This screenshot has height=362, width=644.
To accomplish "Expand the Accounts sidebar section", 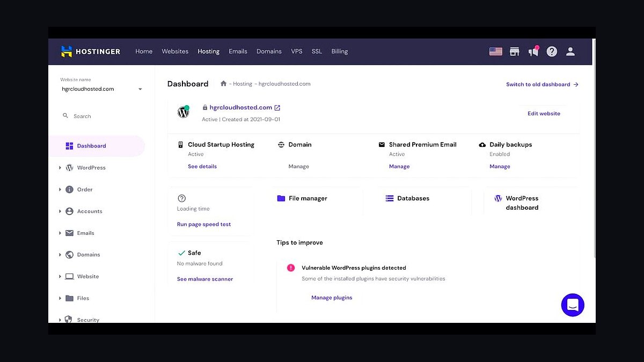I will (60, 211).
